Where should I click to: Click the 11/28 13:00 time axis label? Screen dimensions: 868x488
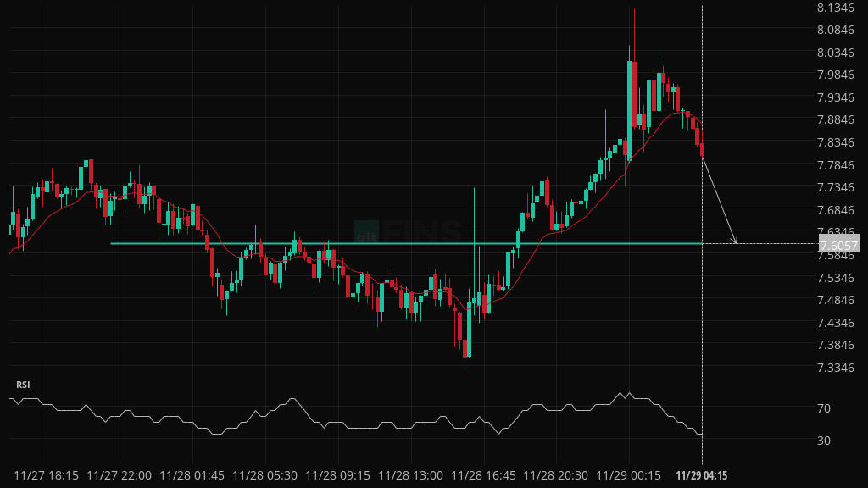[411, 475]
